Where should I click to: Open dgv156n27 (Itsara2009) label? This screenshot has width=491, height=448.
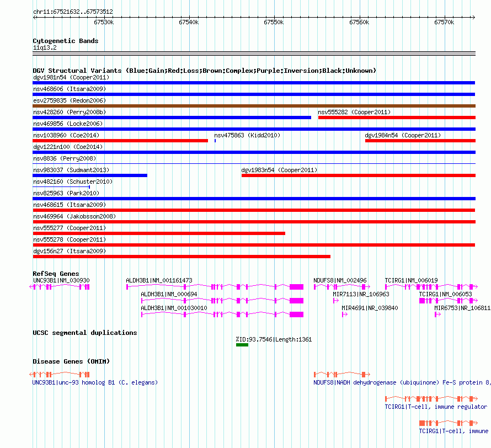[70, 251]
